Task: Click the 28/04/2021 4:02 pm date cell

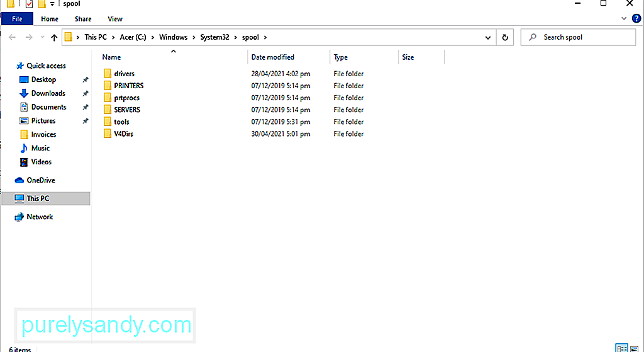Action: click(280, 74)
